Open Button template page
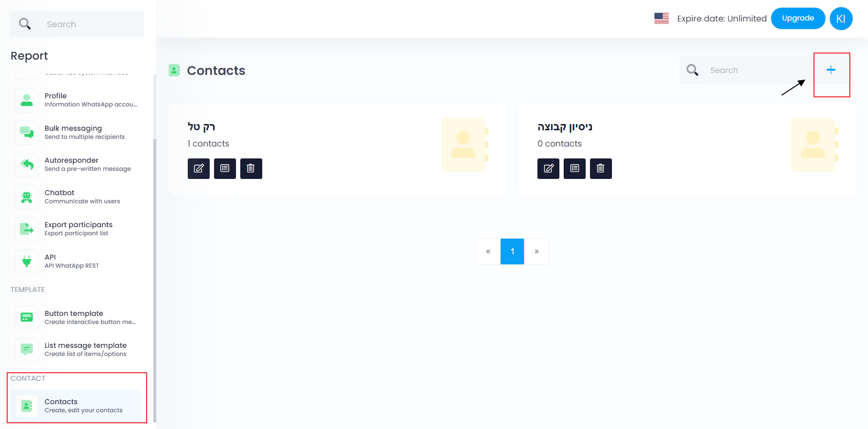 click(76, 317)
